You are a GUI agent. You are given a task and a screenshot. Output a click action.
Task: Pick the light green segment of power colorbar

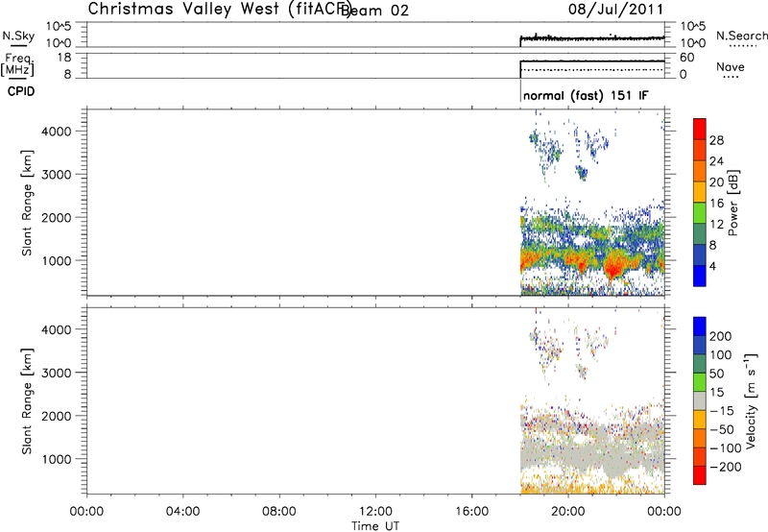700,213
